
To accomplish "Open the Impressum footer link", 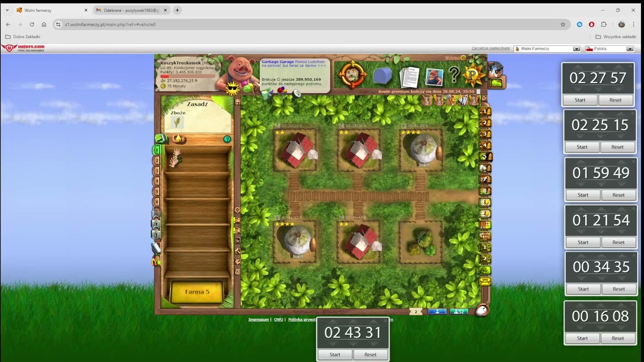I will 258,319.
